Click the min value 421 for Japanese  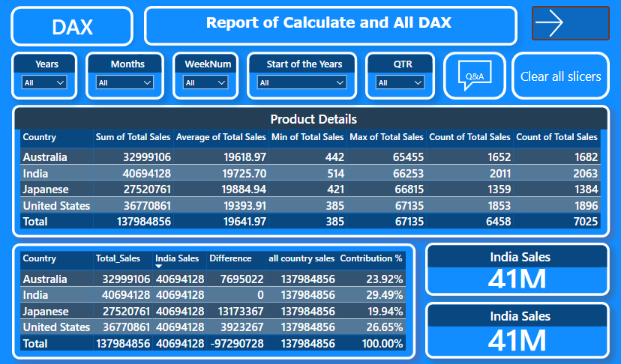coord(335,189)
